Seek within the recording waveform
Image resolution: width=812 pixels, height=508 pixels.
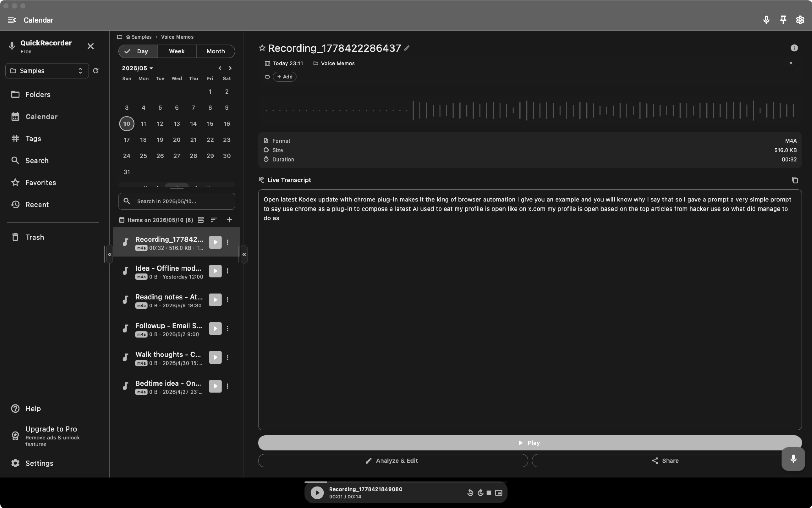(x=529, y=110)
